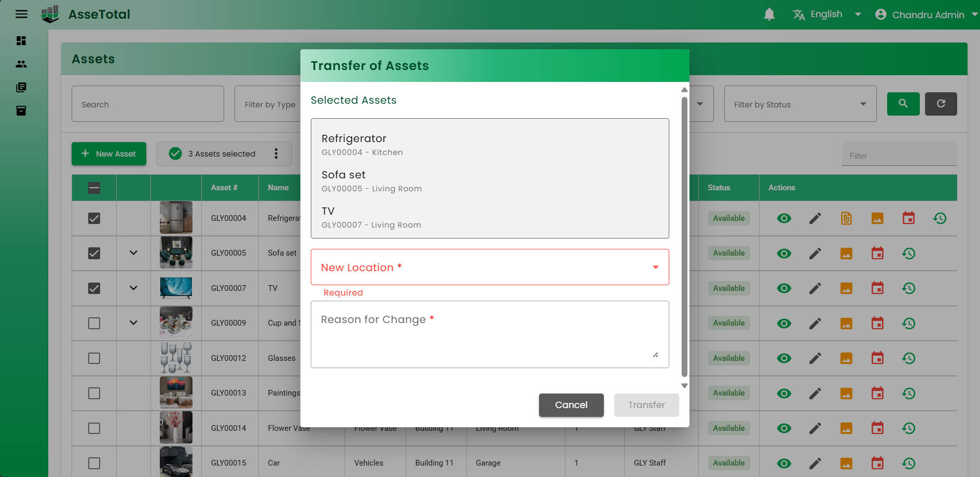The width and height of the screenshot is (980, 477).
Task: View history for GLY00009
Action: point(908,323)
